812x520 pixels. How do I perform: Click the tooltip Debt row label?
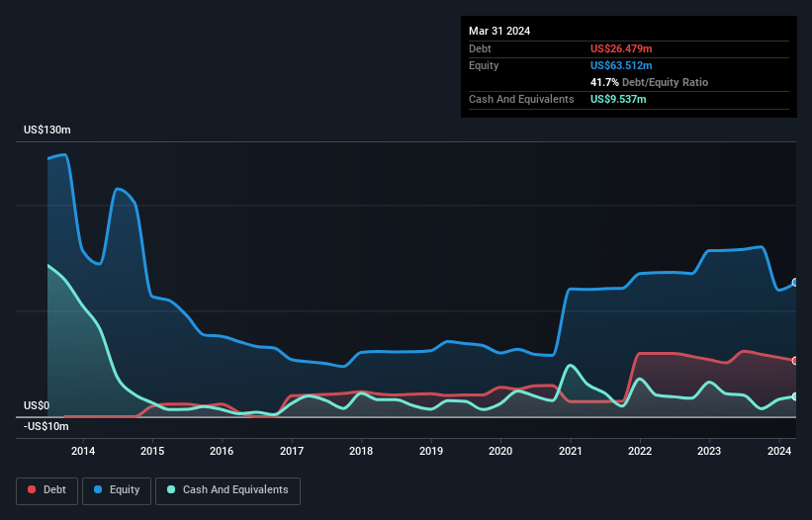click(x=480, y=48)
